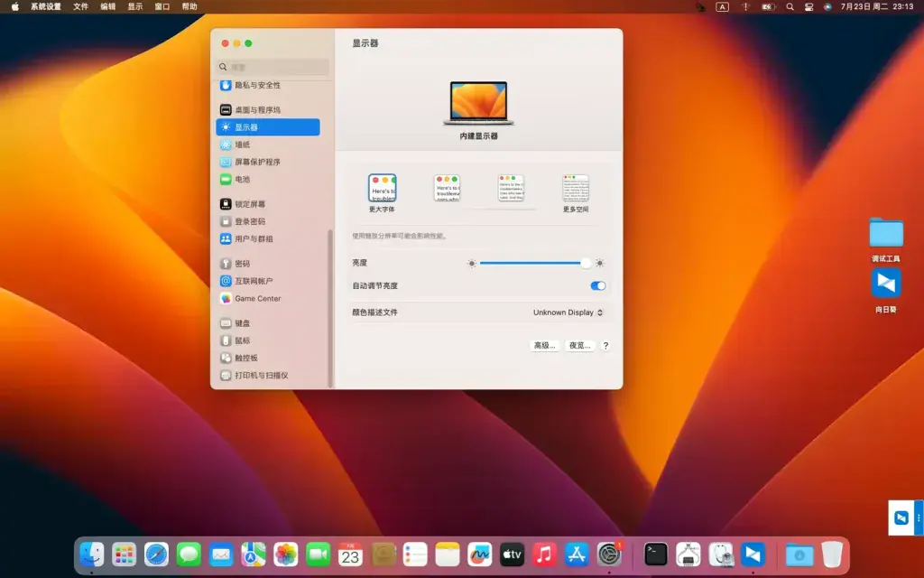
Task: Open Control Center in the menu bar
Action: [x=809, y=6]
